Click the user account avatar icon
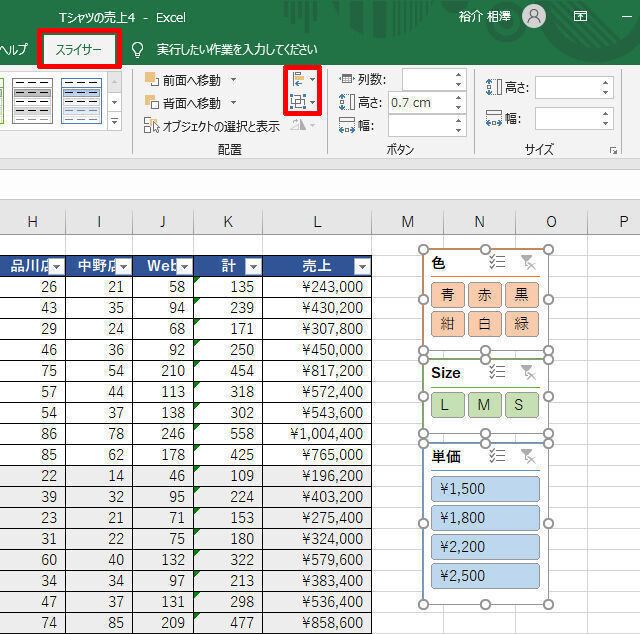This screenshot has width=640, height=634. pyautogui.click(x=534, y=16)
